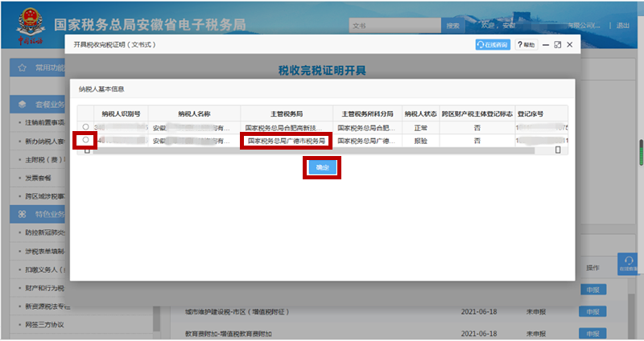This screenshot has height=341, width=644.
Task: Open 在线咨询 online consultation in dialog header
Action: [493, 45]
